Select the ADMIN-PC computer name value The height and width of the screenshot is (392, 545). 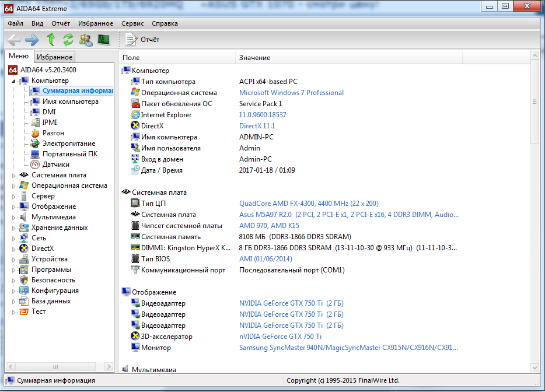256,137
